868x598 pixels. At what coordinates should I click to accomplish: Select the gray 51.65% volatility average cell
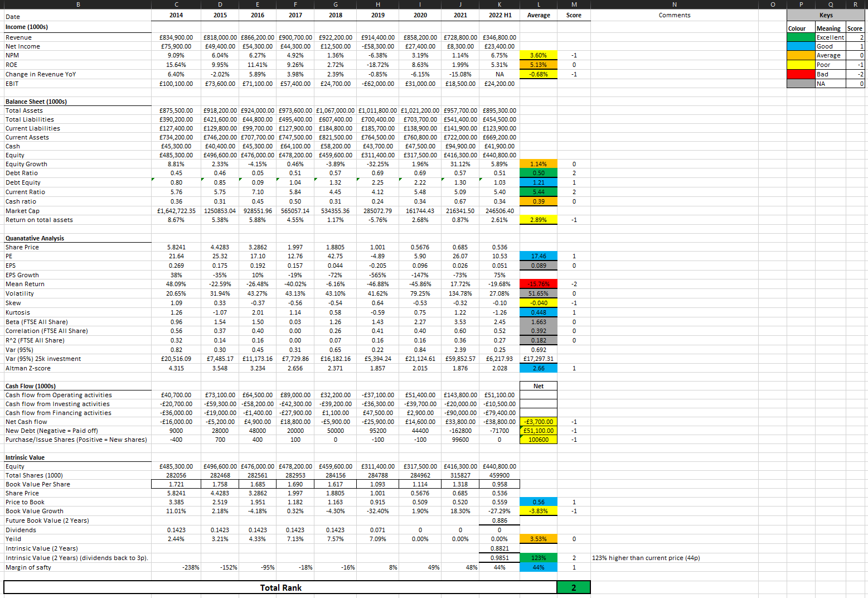[x=539, y=293]
